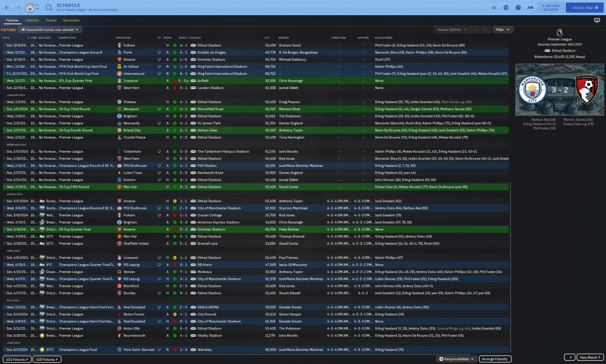Tick the selection circle on the Nottm Forest row
The height and width of the screenshot is (364, 606).
(x=4, y=314)
